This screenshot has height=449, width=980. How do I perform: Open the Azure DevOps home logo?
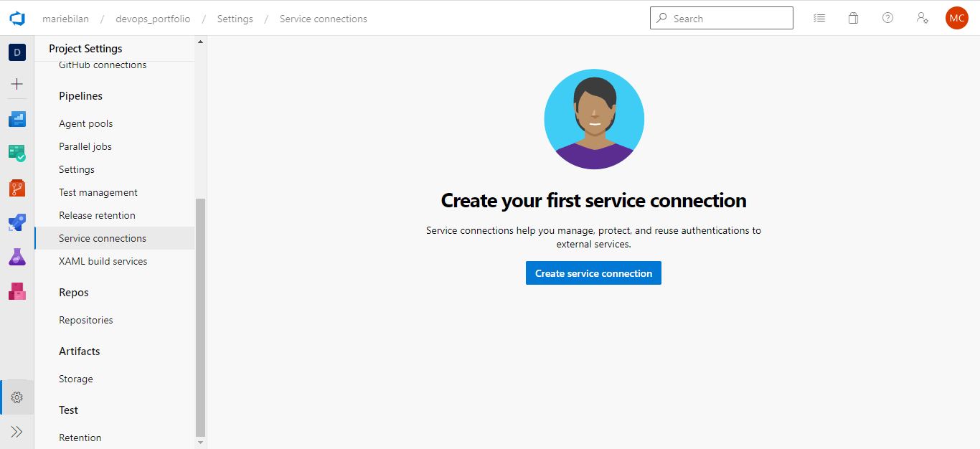coord(17,19)
